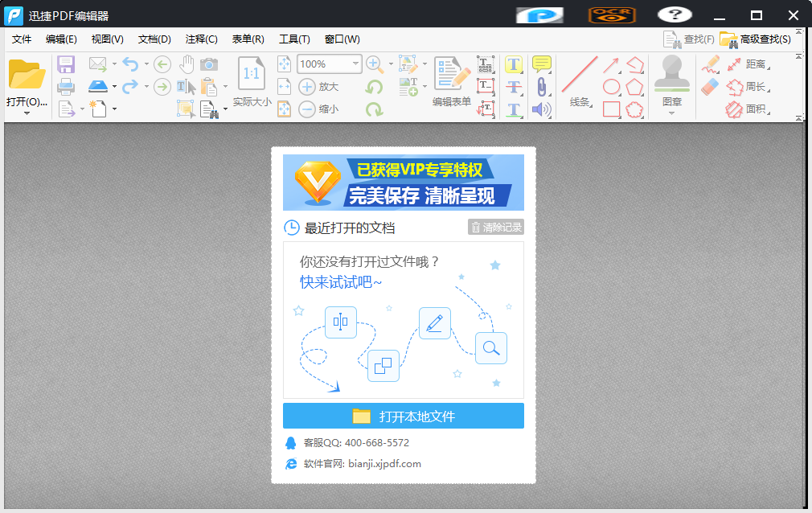This screenshot has width=812, height=513.
Task: Go to previous view with the left arrow circle
Action: [162, 64]
